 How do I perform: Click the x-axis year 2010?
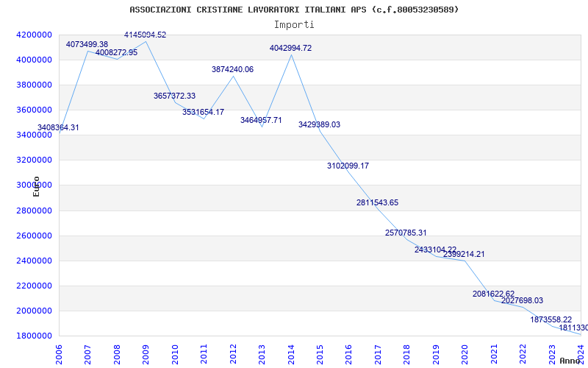tap(175, 355)
